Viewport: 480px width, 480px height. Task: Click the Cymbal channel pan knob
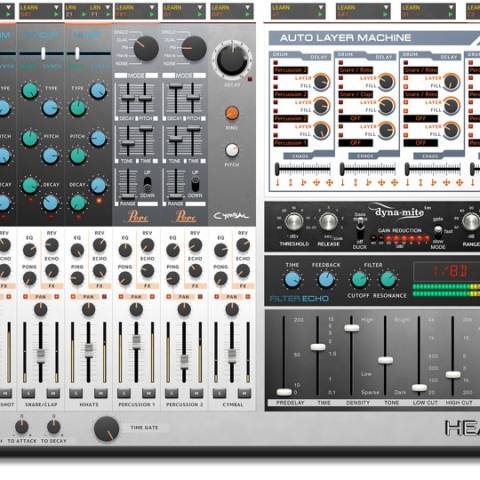(x=232, y=310)
